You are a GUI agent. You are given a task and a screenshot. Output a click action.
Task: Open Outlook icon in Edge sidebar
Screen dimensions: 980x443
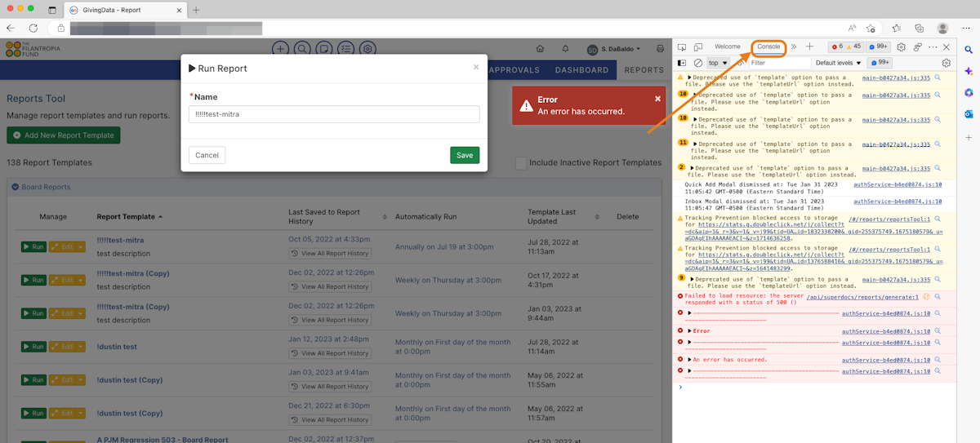[969, 113]
